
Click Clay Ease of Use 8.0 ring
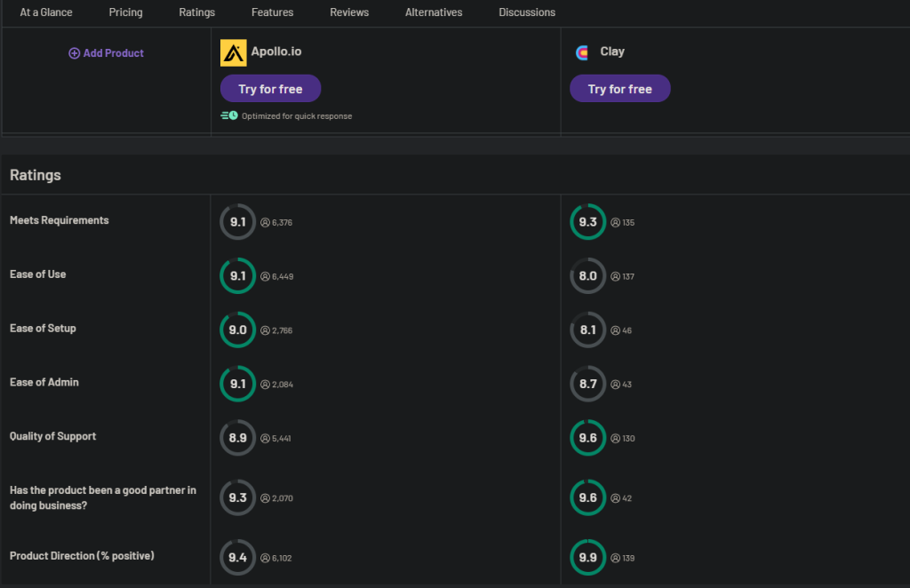pyautogui.click(x=588, y=275)
